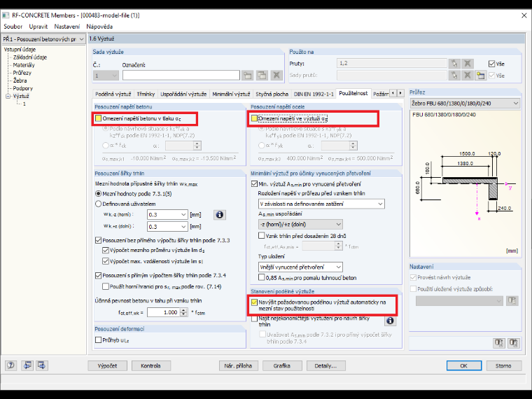Image resolution: width=532 pixels, height=399 pixels.
Task: Click the Kontrola button
Action: click(150, 365)
